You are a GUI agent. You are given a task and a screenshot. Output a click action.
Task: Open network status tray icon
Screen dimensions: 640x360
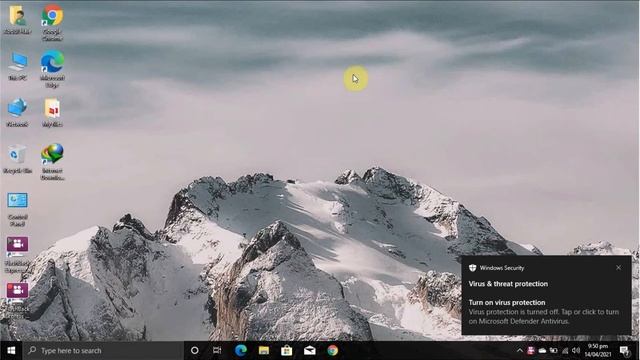pyautogui.click(x=565, y=350)
